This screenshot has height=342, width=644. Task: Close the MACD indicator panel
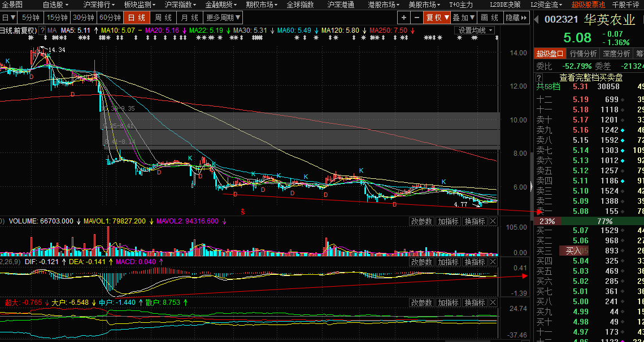(x=493, y=262)
